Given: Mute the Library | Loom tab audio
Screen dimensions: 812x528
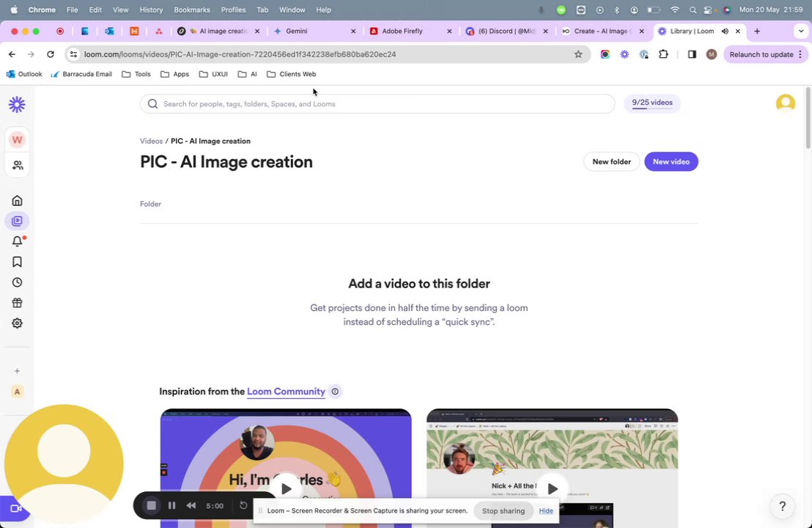Looking at the screenshot, I should 725,31.
